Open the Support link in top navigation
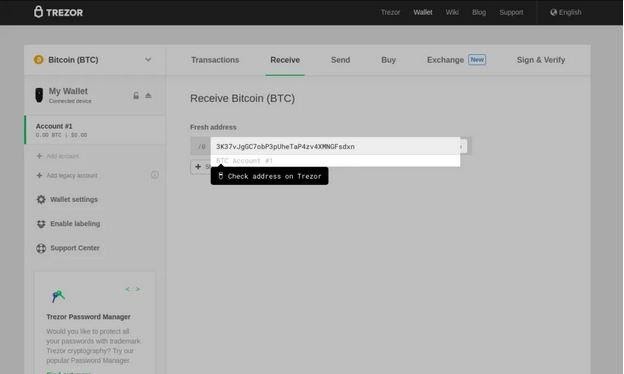Viewport: 624px width, 374px height. pyautogui.click(x=511, y=12)
